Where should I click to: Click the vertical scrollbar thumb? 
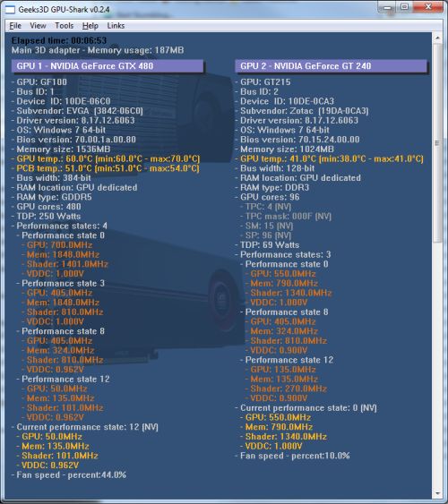tap(437, 143)
